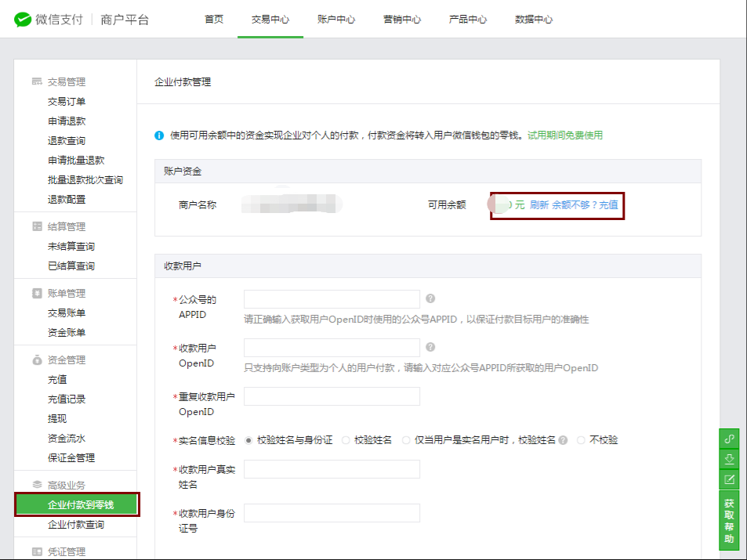Image resolution: width=747 pixels, height=560 pixels.
Task: Open 交易订单 in sidebar
Action: tap(66, 102)
